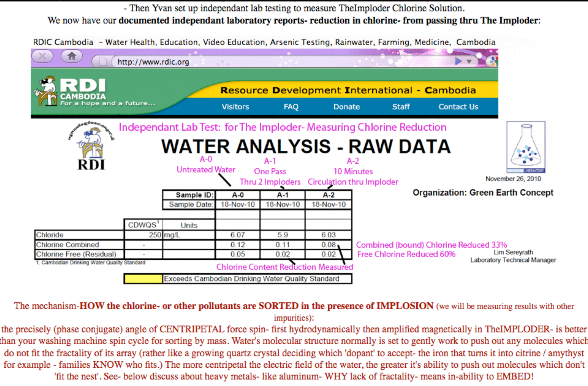Image resolution: width=588 pixels, height=386 pixels.
Task: Click the X stop button in browser toolbar
Action: [42, 56]
